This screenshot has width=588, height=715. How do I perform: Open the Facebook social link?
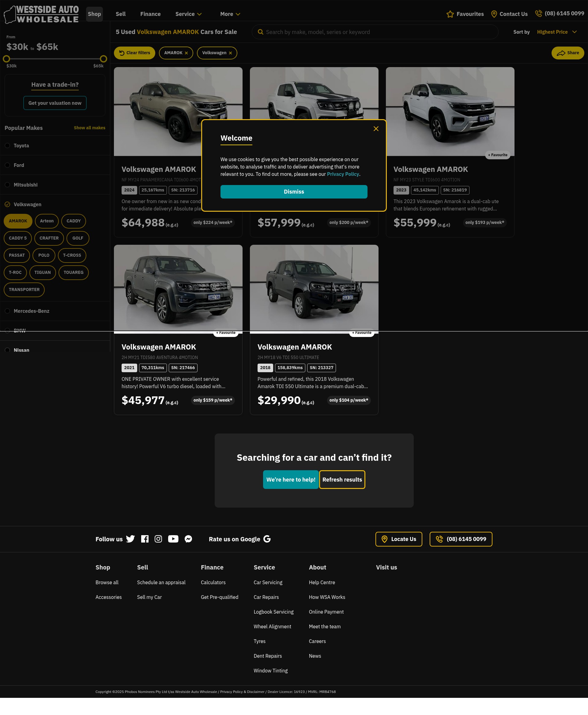145,539
